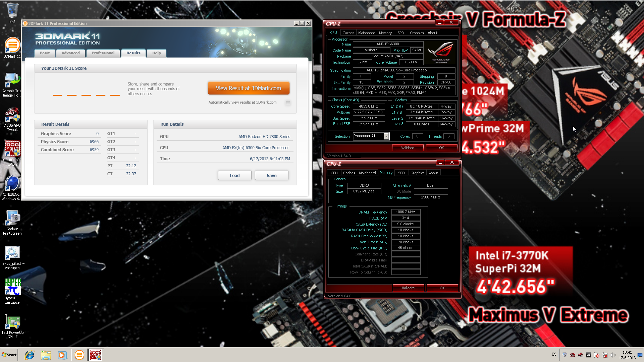Click the DRAM Frequency 1006.7 MHz field
This screenshot has width=644, height=362.
pos(406,212)
